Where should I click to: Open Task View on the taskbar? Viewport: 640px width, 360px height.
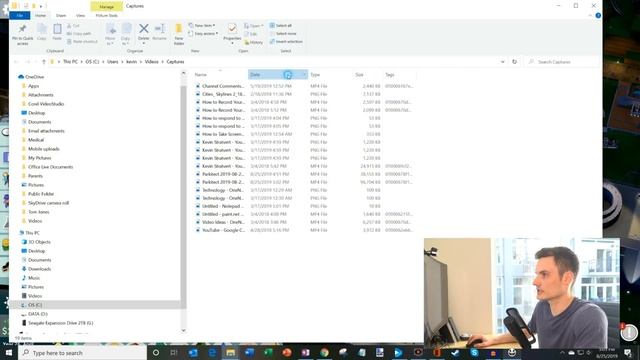pyautogui.click(x=174, y=352)
